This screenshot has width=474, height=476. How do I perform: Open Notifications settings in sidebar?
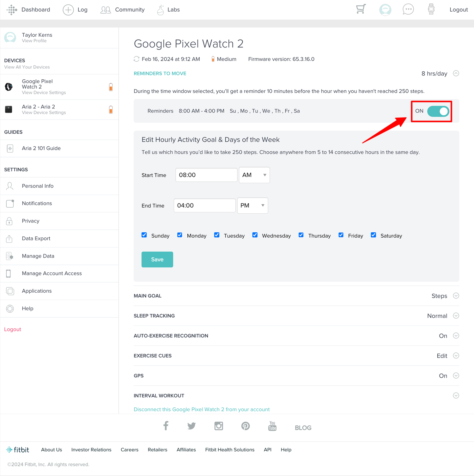tap(37, 204)
